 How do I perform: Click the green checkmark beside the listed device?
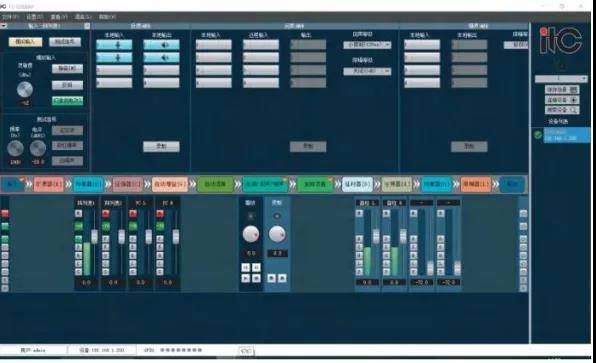pos(538,135)
